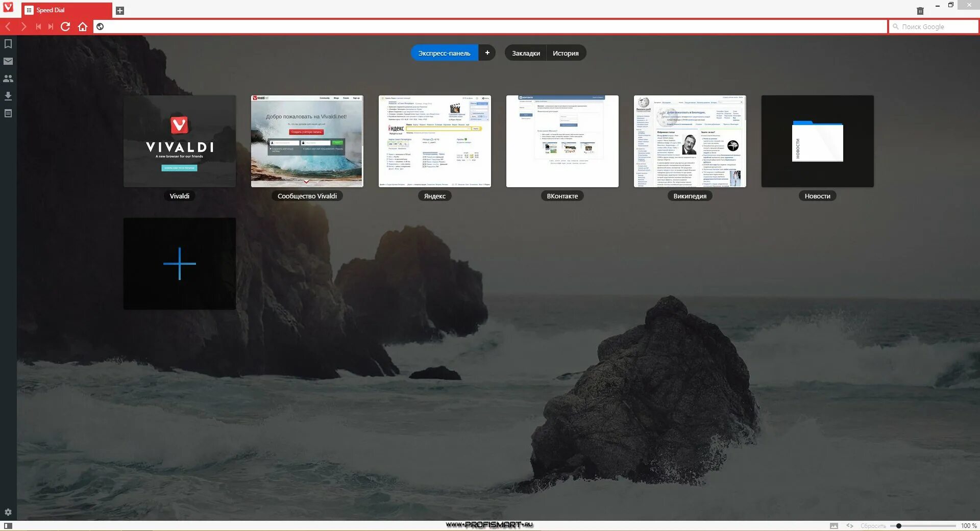
Task: Toggle the side panel visibility
Action: click(8, 525)
